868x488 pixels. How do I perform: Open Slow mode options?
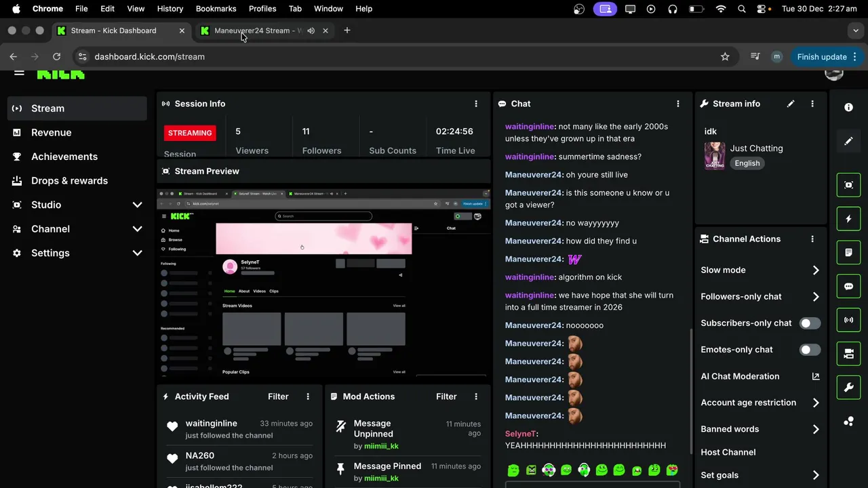click(x=760, y=270)
